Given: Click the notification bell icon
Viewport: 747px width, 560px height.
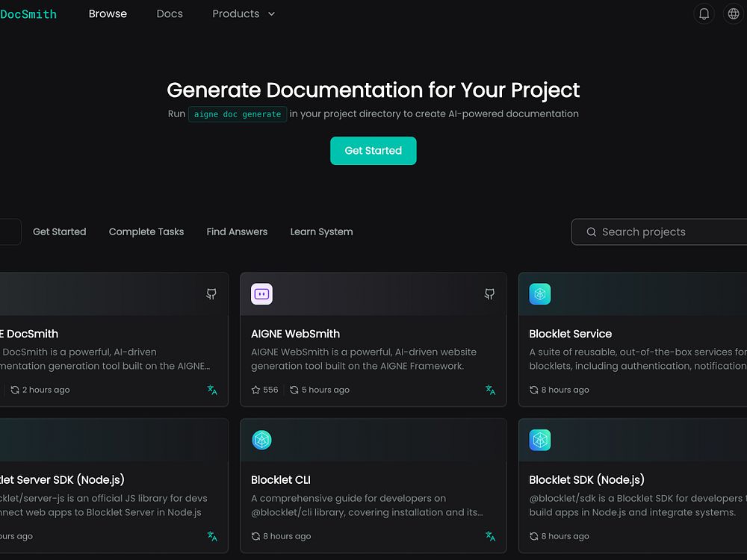Looking at the screenshot, I should (704, 14).
